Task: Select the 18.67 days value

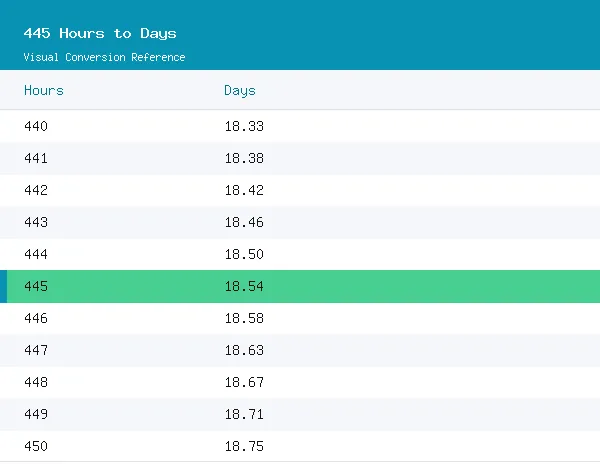Action: pos(244,382)
